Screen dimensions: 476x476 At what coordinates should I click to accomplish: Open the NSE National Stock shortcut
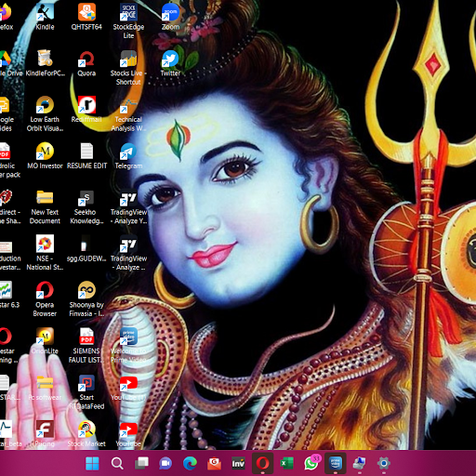(45, 253)
